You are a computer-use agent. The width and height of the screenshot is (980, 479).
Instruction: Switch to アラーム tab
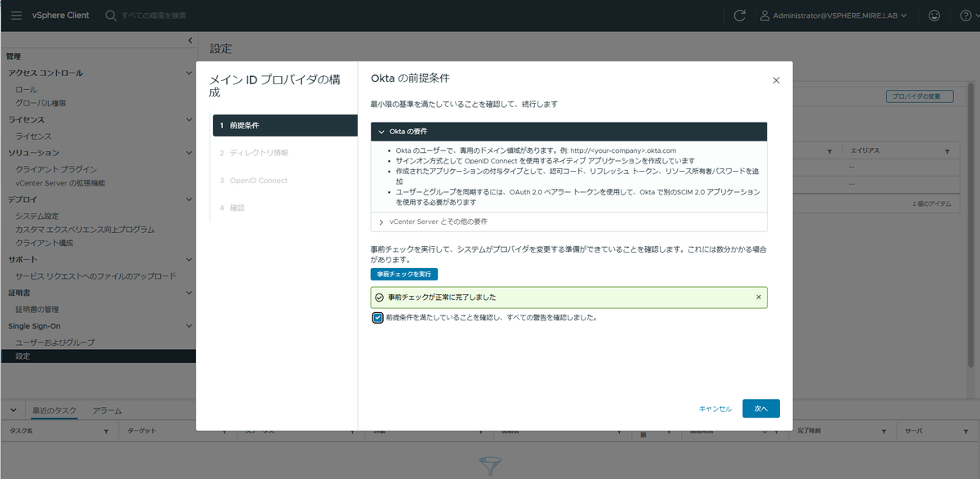click(x=107, y=410)
